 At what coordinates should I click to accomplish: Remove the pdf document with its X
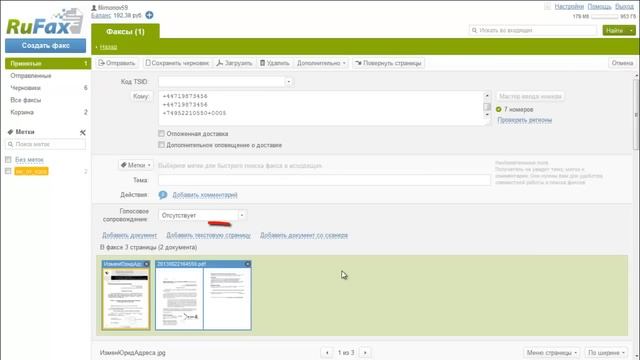(x=247, y=264)
